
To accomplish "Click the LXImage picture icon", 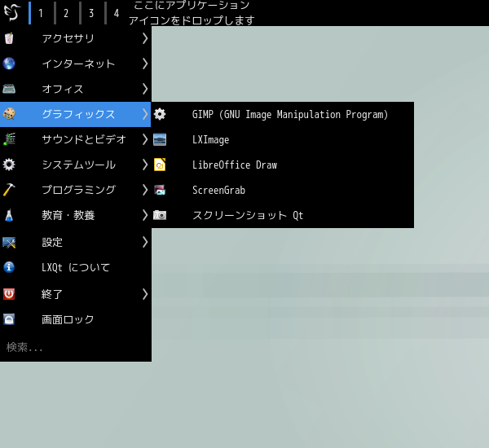I will click(160, 139).
